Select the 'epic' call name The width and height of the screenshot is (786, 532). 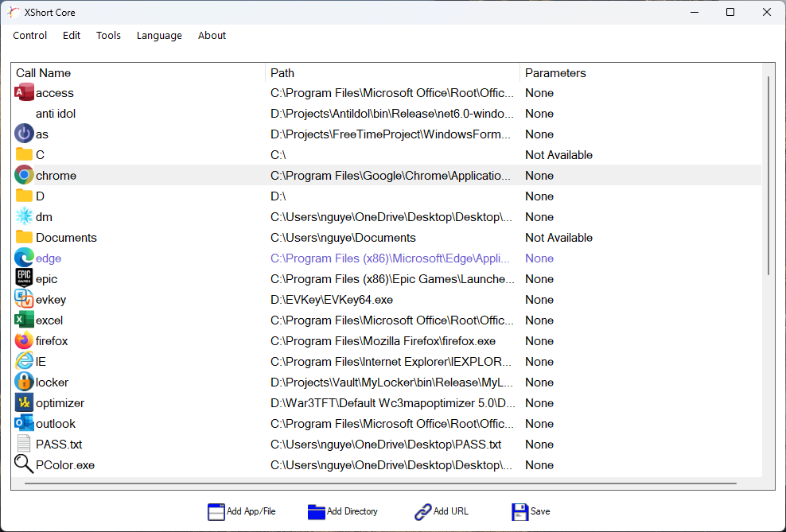pyautogui.click(x=47, y=279)
